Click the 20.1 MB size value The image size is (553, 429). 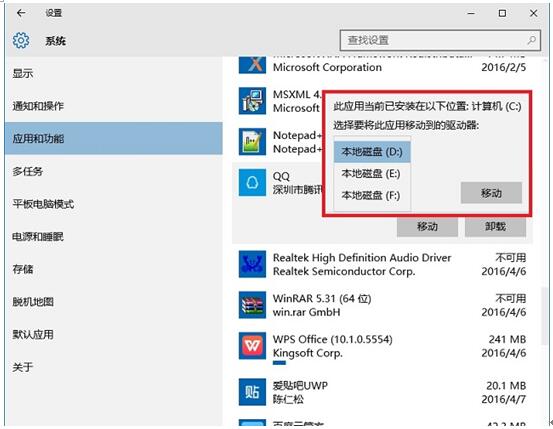[506, 385]
